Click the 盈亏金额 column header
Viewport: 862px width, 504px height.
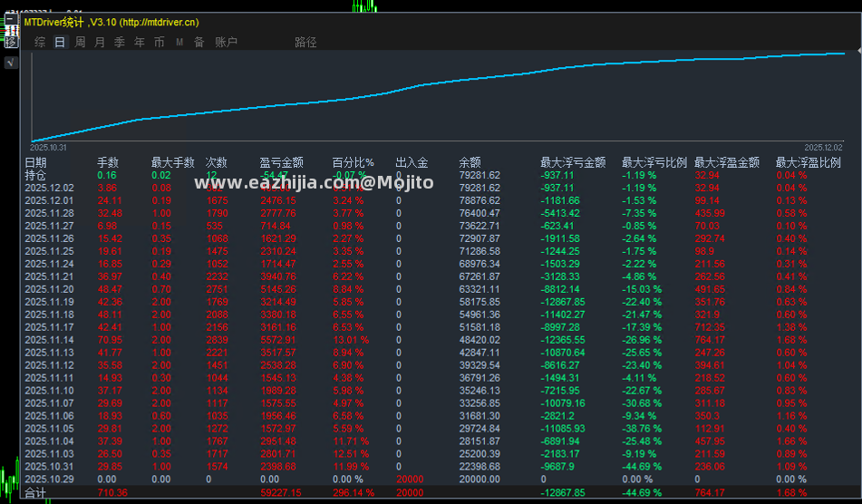tap(282, 162)
